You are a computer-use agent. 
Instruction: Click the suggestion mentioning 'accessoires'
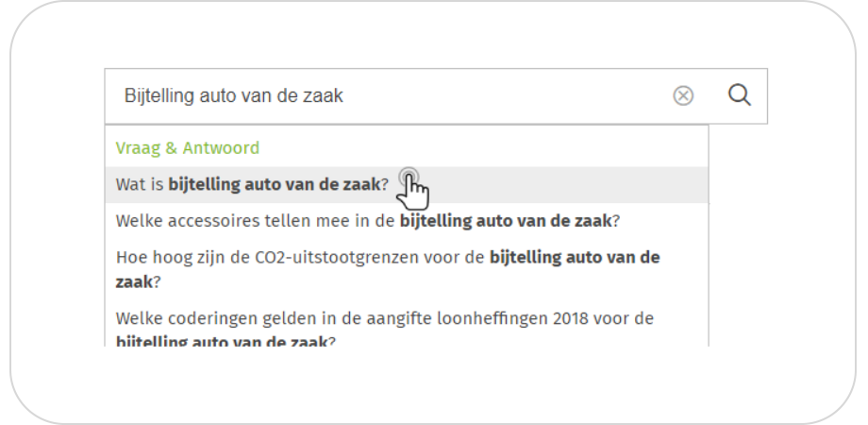(x=367, y=221)
